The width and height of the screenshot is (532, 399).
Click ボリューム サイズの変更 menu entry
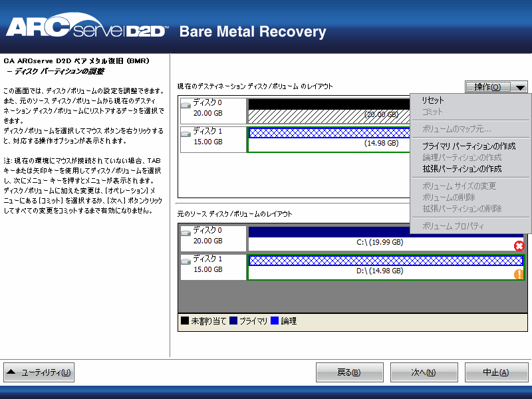[459, 186]
